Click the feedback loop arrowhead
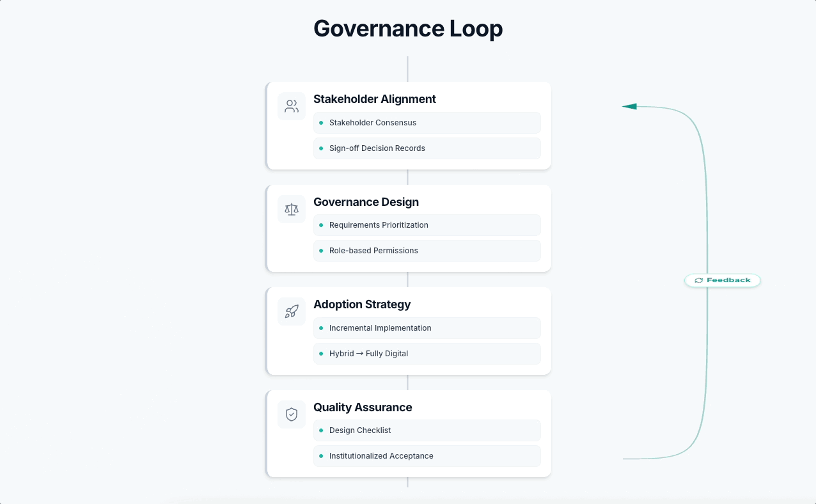The height and width of the screenshot is (504, 816). point(629,106)
